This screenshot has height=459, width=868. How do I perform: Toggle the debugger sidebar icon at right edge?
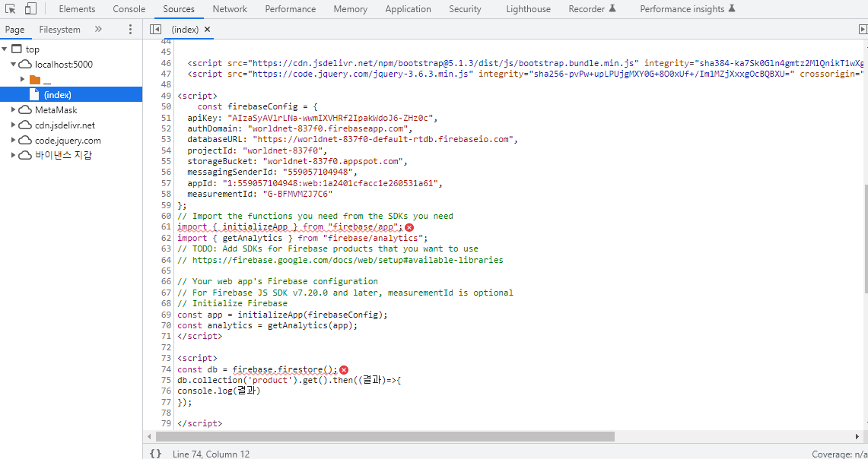(863, 30)
